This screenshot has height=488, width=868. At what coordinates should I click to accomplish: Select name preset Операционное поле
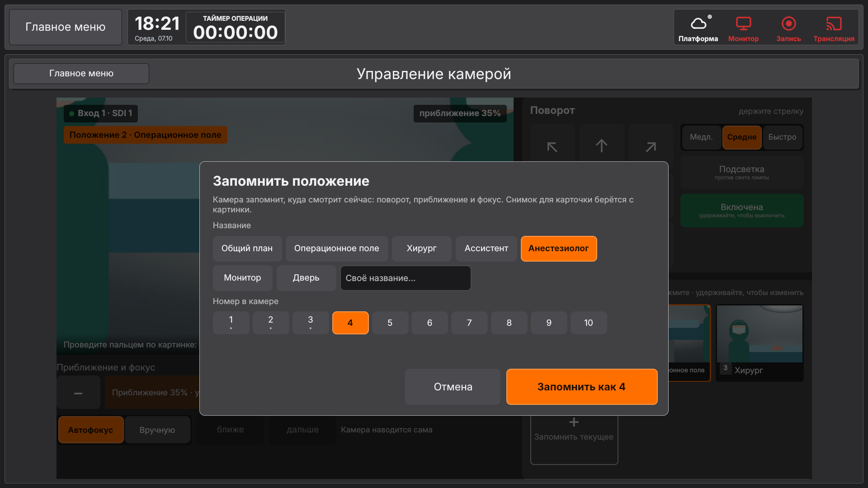click(337, 249)
